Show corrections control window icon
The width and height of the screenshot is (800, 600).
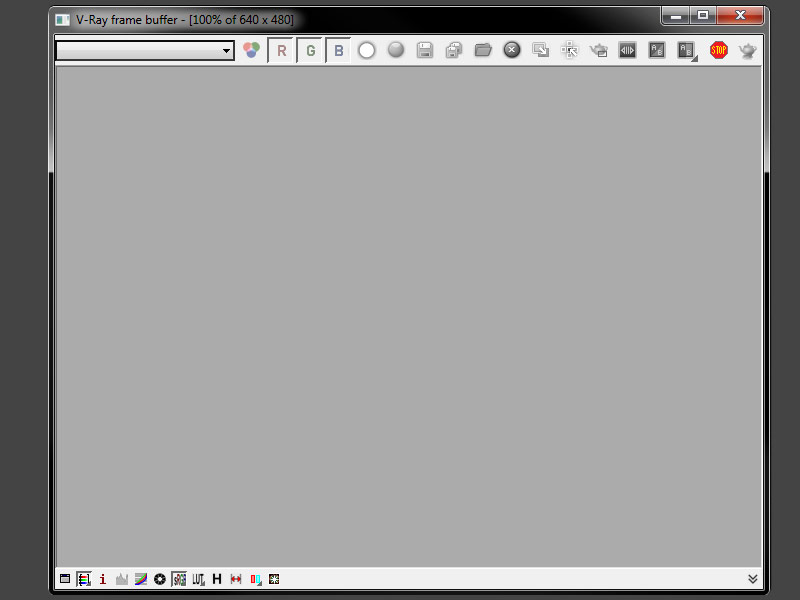[65, 579]
